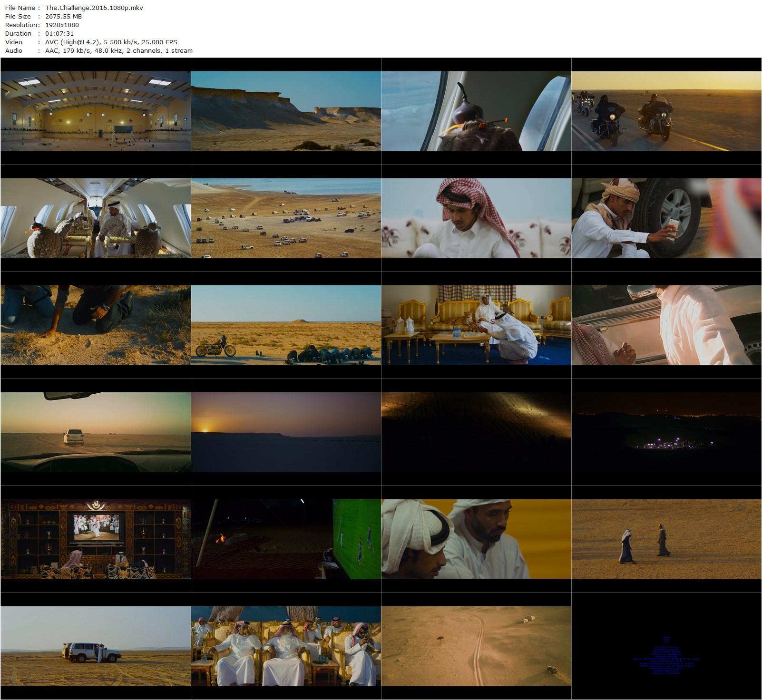Open the cheetah on golden sofa thumbnail
This screenshot has height=700, width=762.
(476, 325)
